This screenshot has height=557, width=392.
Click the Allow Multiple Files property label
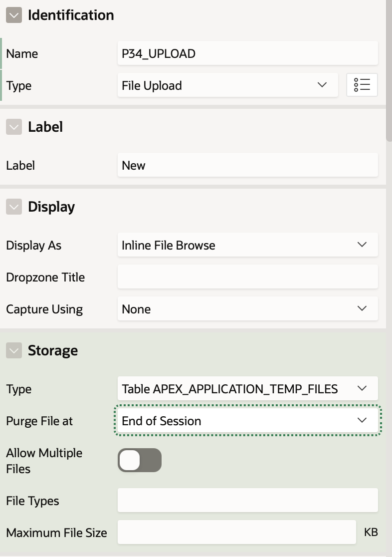(x=44, y=461)
